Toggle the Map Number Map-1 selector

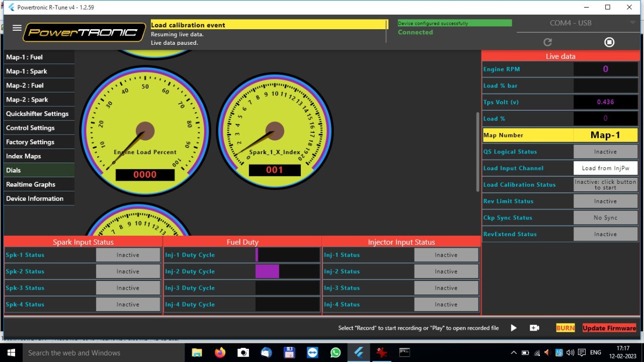coord(605,135)
